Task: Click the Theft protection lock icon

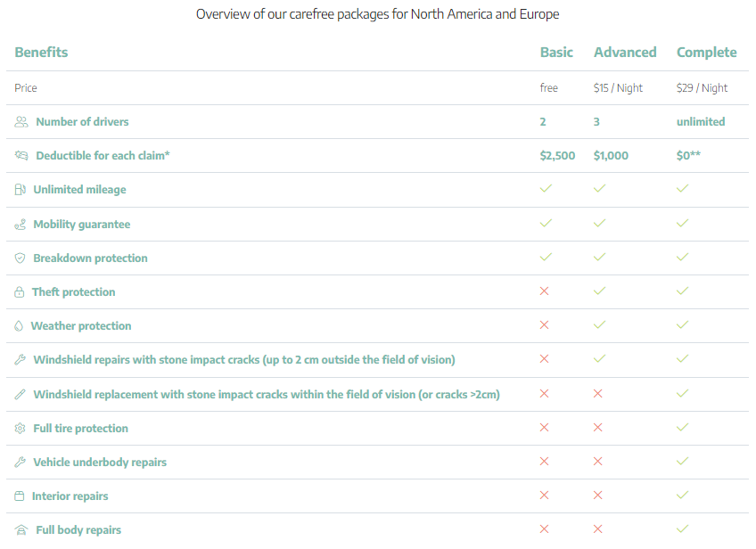Action: point(20,292)
